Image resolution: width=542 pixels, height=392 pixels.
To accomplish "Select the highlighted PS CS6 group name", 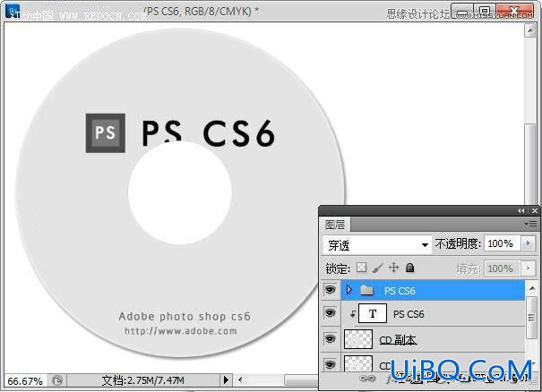I will (400, 291).
